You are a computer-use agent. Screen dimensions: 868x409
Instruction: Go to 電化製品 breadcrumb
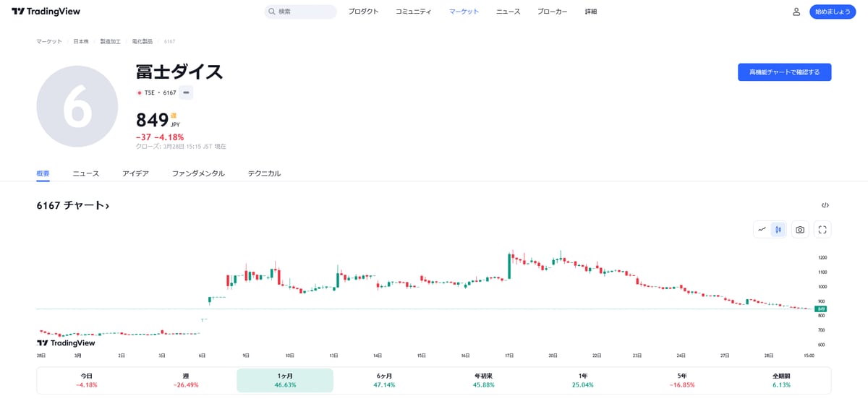coord(142,41)
